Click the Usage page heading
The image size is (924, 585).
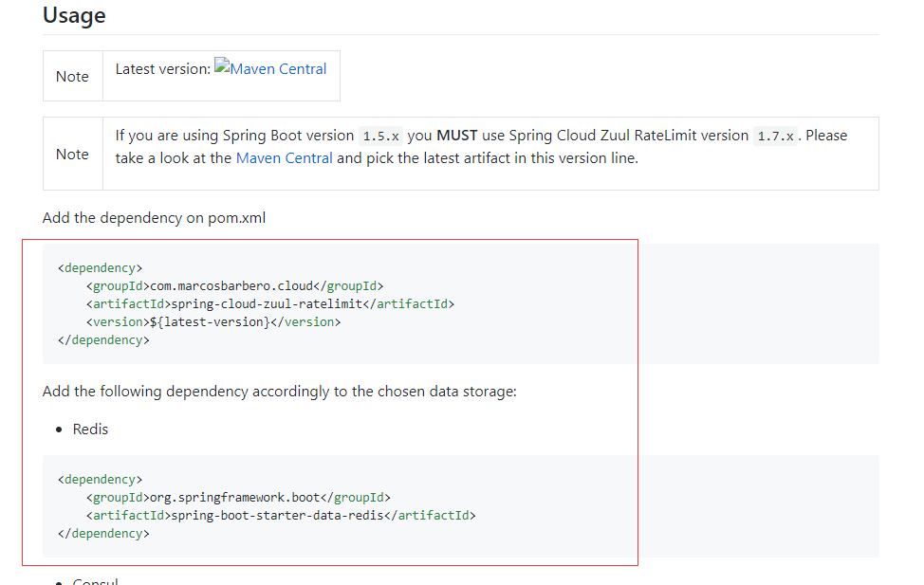pos(74,16)
